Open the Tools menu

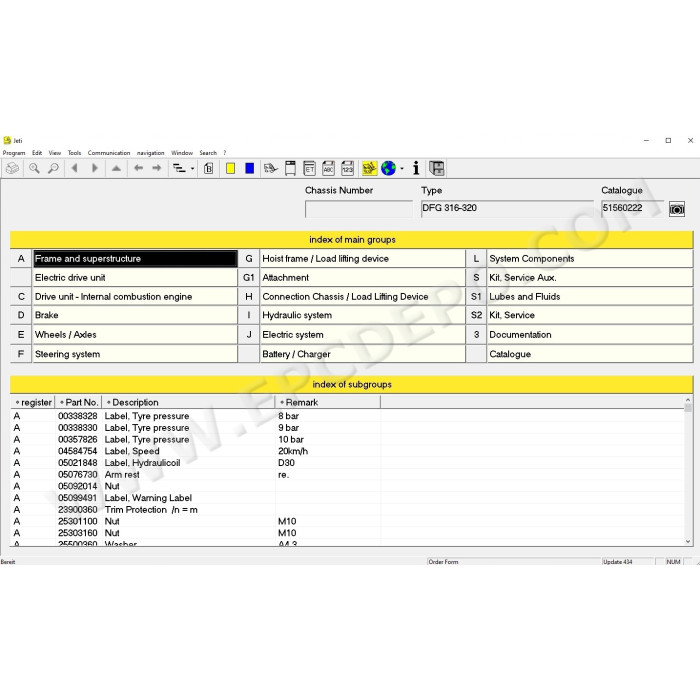(x=74, y=153)
